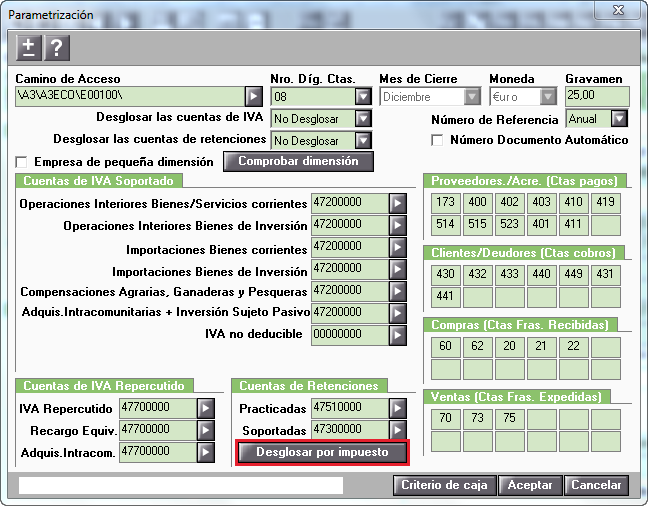Select Clientes/Deudores account cell 432
Viewport: 648px width, 506px height.
[478, 275]
